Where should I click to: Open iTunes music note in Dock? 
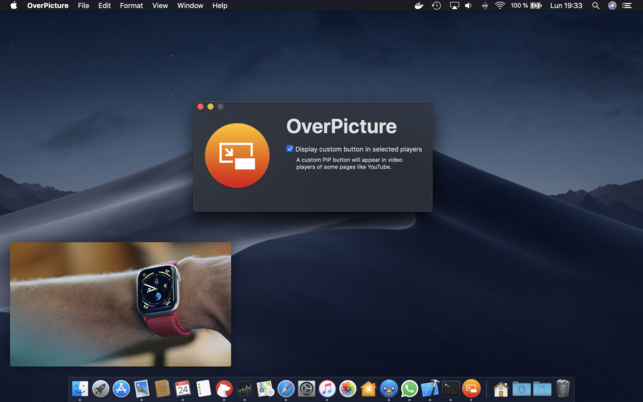327,388
